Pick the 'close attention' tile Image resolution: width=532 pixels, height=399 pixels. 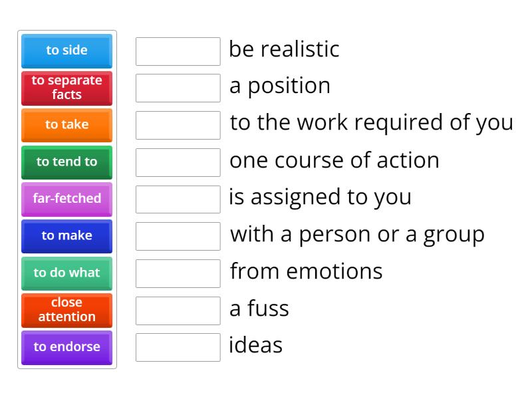(x=66, y=310)
